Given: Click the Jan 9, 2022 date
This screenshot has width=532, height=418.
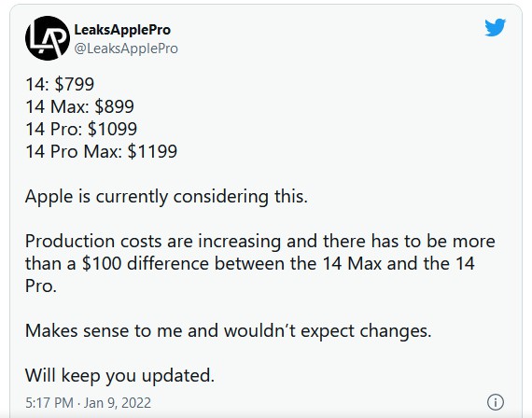Looking at the screenshot, I should tap(118, 403).
